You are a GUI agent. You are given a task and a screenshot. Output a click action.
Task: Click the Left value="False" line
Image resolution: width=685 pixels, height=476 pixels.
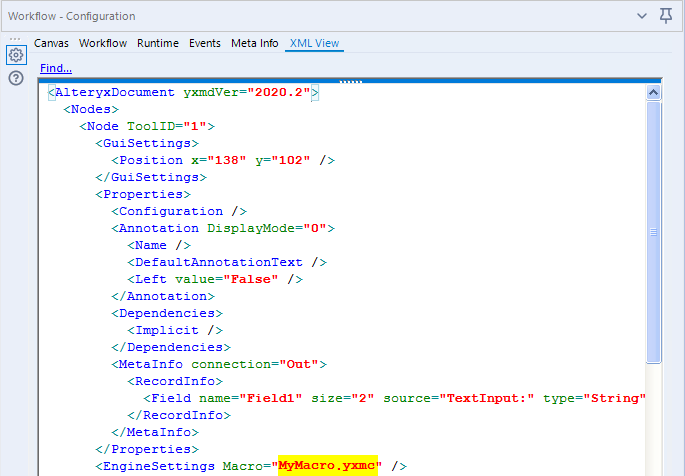click(215, 279)
